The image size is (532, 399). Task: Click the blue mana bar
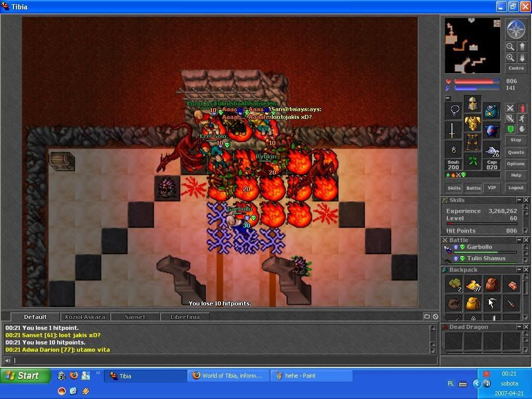[x=477, y=88]
